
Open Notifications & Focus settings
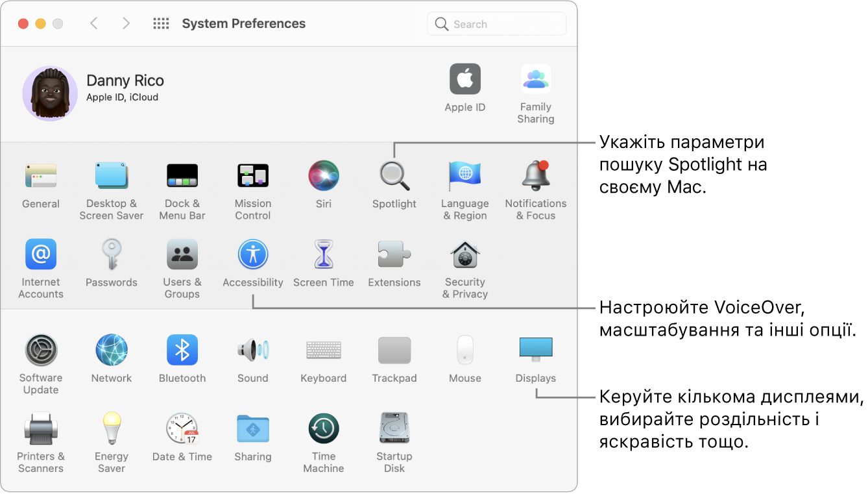pos(535,177)
